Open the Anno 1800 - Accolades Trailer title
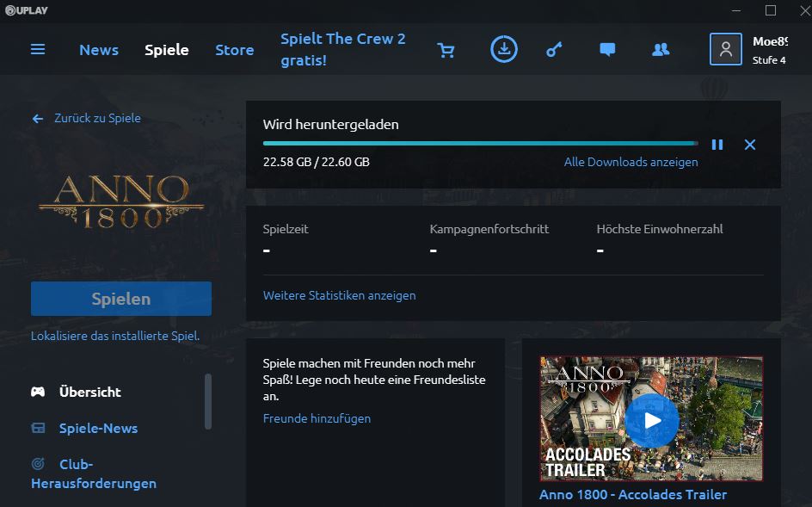The width and height of the screenshot is (812, 507). click(633, 495)
